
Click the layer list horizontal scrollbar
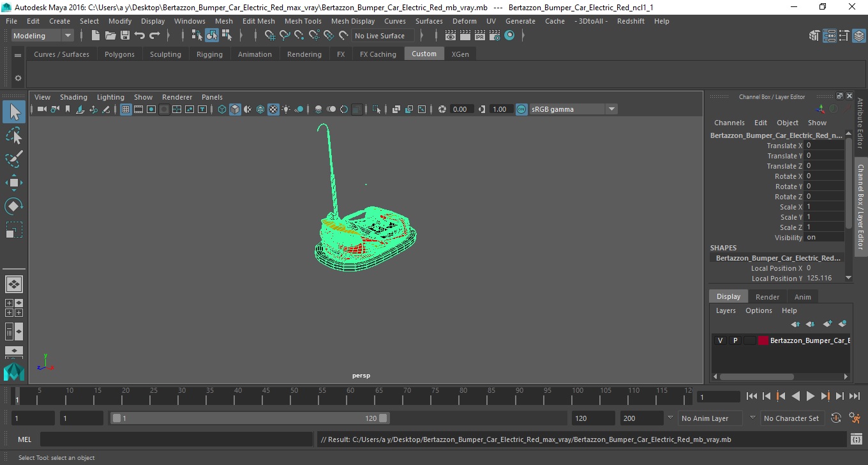[x=757, y=377]
